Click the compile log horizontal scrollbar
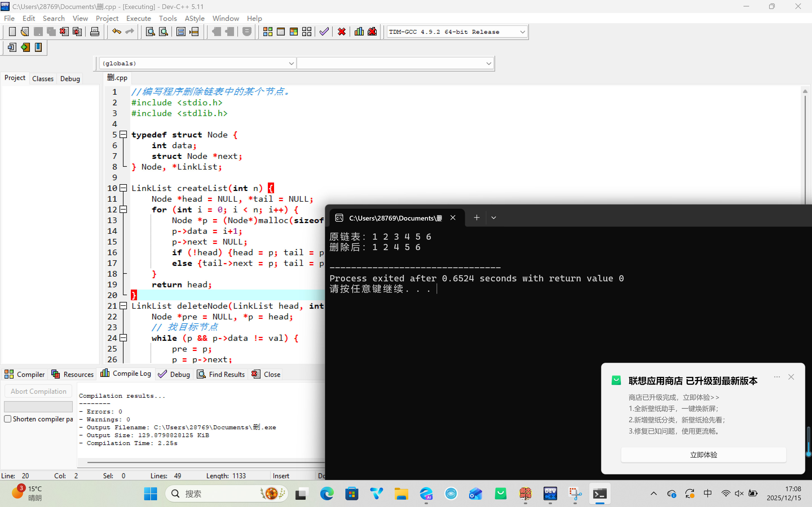This screenshot has height=507, width=812. (201, 462)
